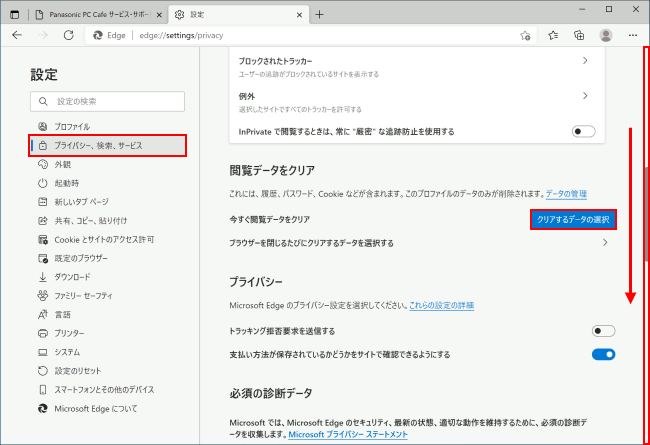Click the スマートフォンとその他のデバイス phone icon
The width and height of the screenshot is (650, 445).
(x=43, y=390)
